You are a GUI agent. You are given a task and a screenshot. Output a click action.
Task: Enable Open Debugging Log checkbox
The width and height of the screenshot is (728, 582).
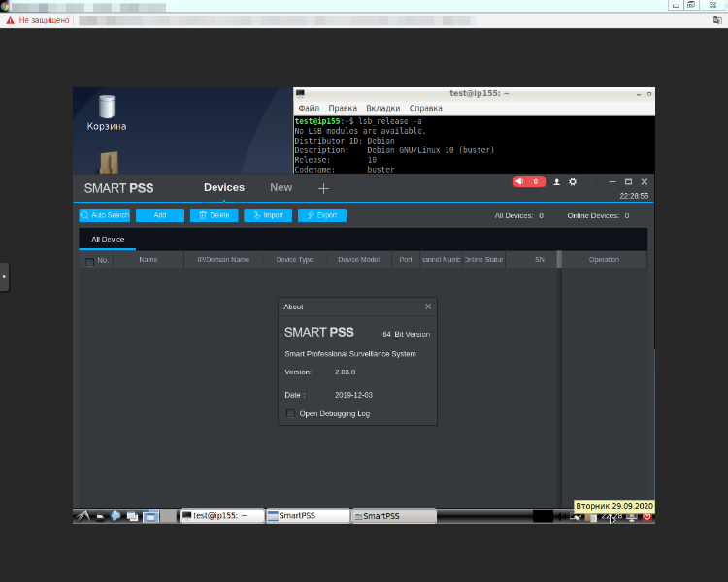pyautogui.click(x=290, y=413)
